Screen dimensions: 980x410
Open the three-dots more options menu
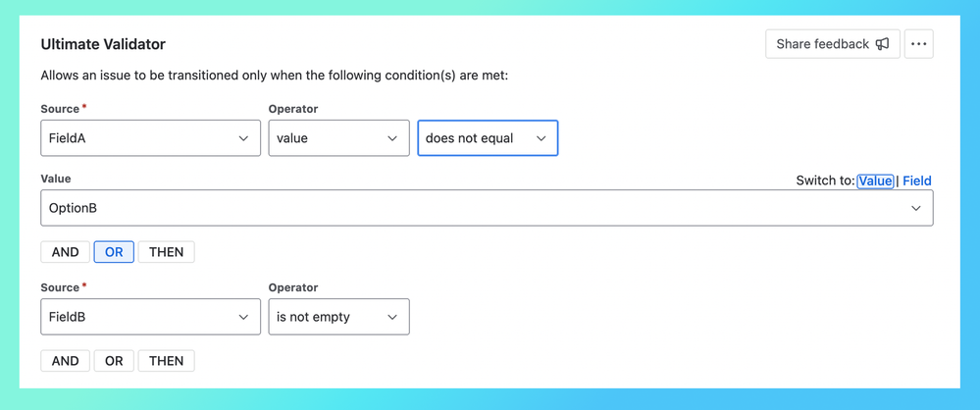coord(918,44)
